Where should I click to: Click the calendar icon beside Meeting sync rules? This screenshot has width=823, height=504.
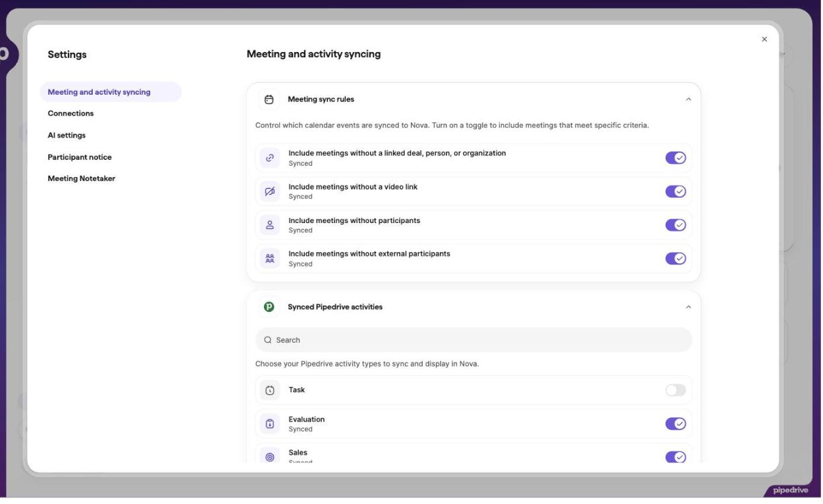(x=269, y=99)
